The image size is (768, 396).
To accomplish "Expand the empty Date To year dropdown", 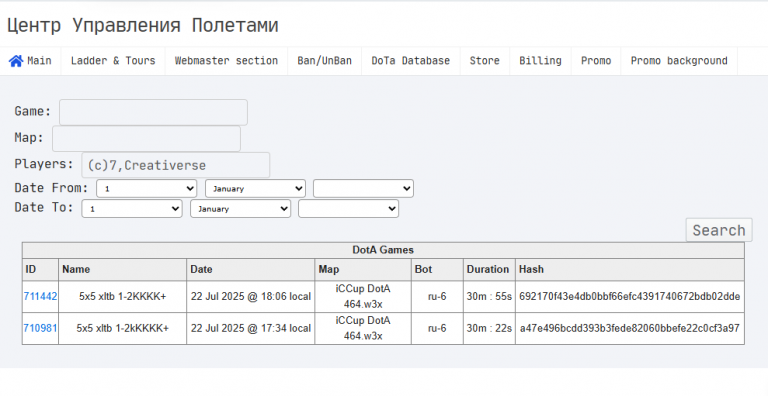I will 348,209.
